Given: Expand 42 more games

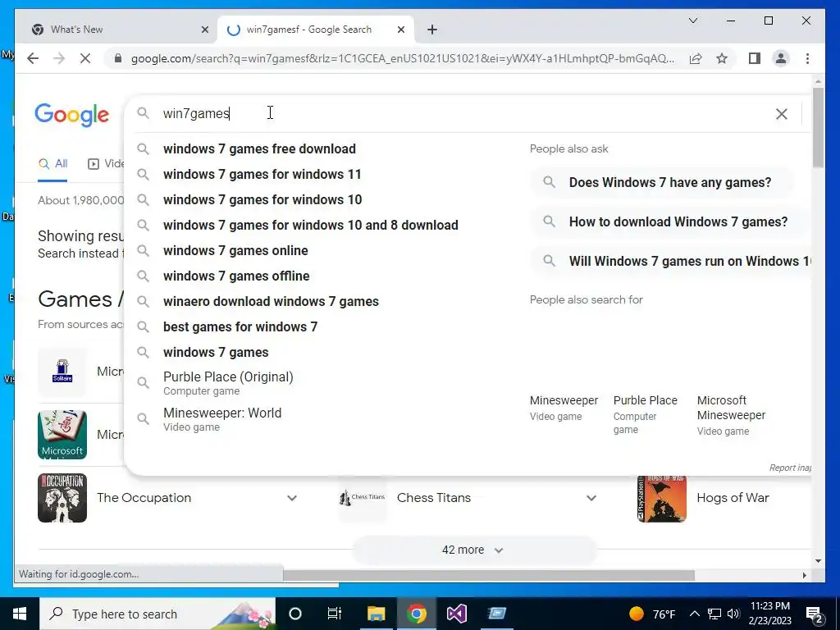Looking at the screenshot, I should 473,550.
